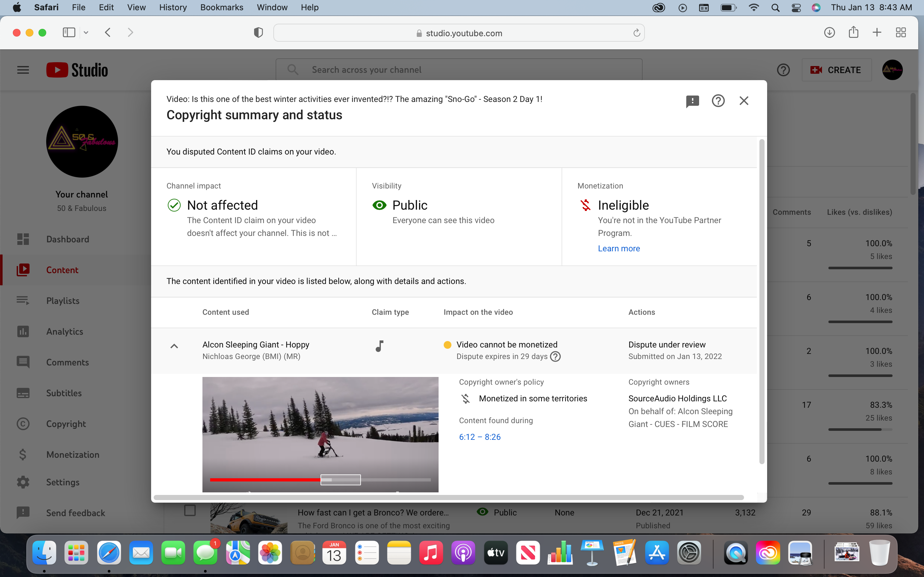Click the Subtitles sidebar icon
Image resolution: width=924 pixels, height=577 pixels.
22,393
